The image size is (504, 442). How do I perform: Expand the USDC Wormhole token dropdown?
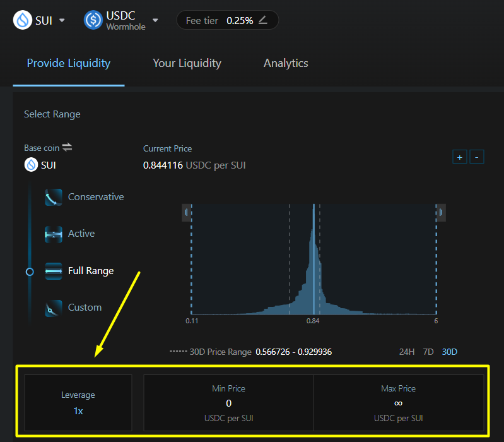coord(155,20)
